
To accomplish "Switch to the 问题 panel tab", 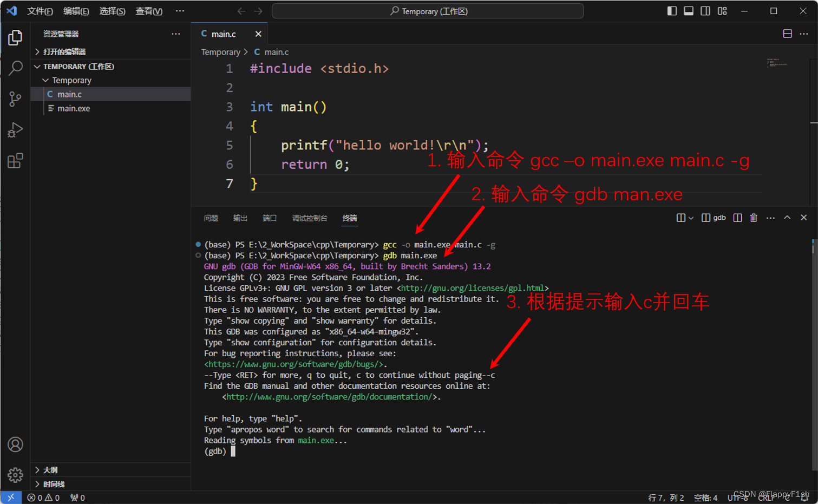I will coord(211,218).
